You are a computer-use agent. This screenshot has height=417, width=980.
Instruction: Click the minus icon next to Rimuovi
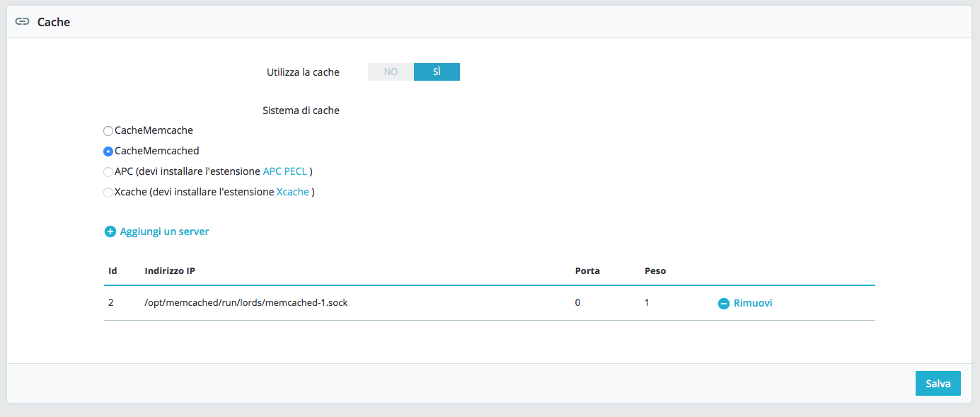[724, 303]
